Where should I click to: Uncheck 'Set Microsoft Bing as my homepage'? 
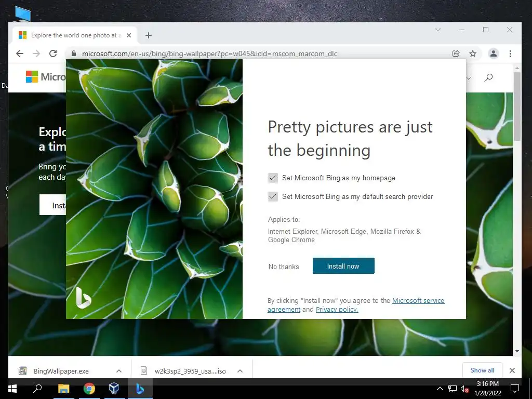pyautogui.click(x=273, y=178)
